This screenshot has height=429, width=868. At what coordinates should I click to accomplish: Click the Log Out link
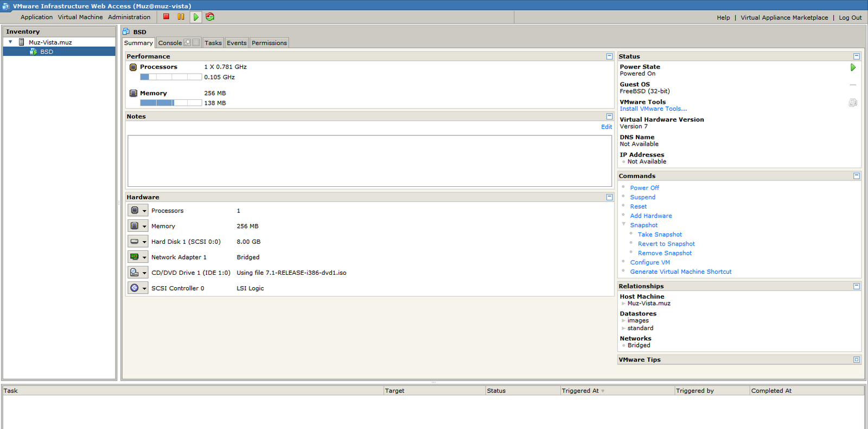[850, 17]
